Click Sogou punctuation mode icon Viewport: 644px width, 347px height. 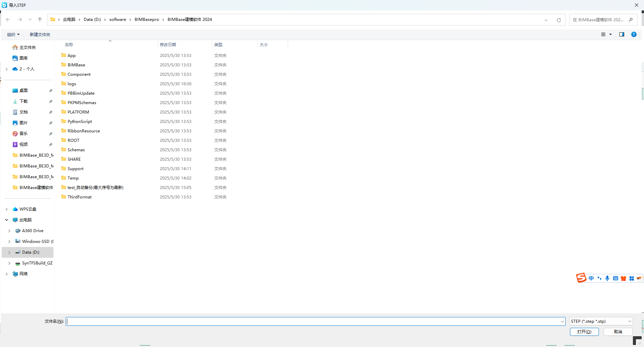(599, 278)
